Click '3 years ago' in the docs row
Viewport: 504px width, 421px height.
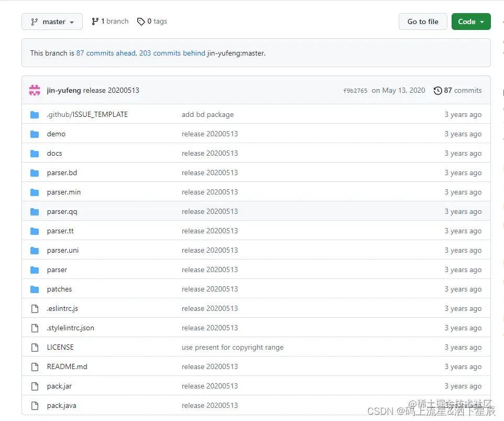pyautogui.click(x=463, y=154)
